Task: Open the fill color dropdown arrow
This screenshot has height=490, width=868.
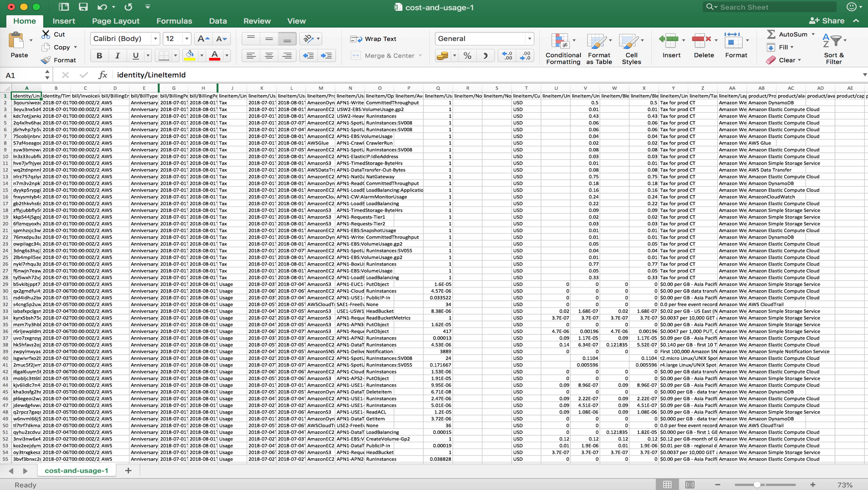Action: click(201, 56)
